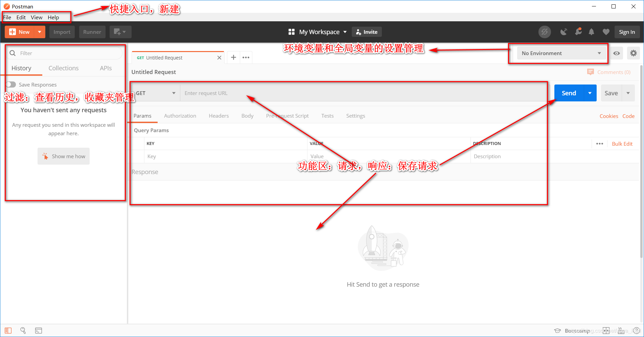Open the No Environment dropdown
Viewport: 644px width, 337px height.
point(561,53)
